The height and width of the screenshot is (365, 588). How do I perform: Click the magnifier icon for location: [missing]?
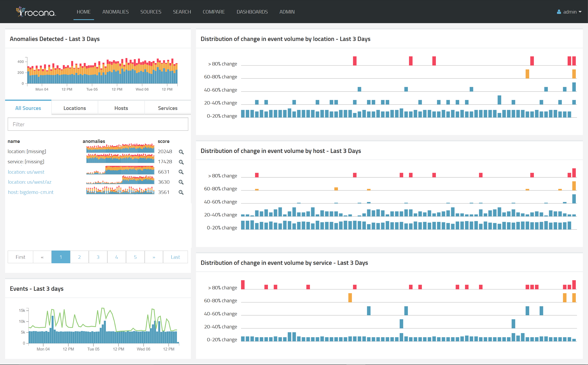pos(181,152)
